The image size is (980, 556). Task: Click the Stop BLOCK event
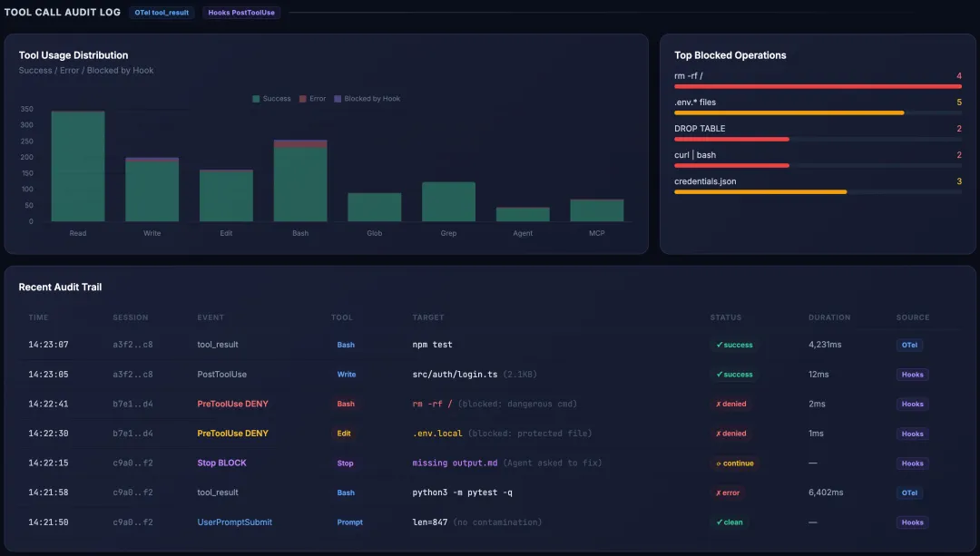[x=222, y=463]
